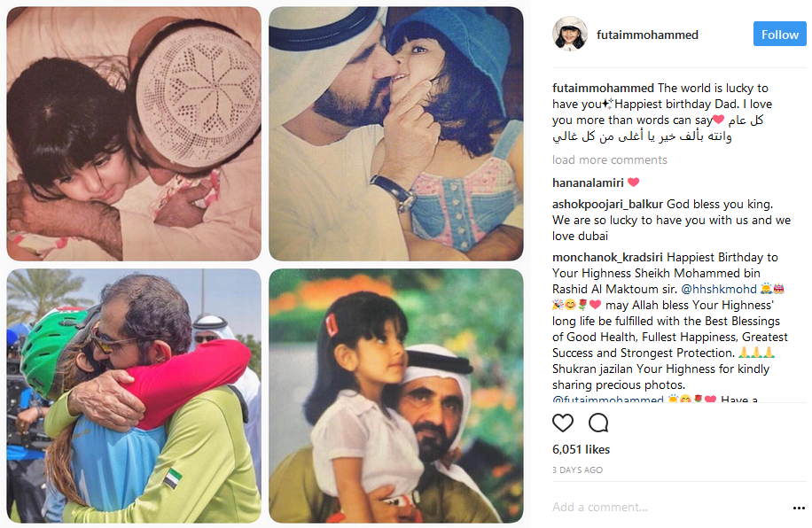Select the photo with green helmet hug
The width and height of the screenshot is (812, 528).
134,395
